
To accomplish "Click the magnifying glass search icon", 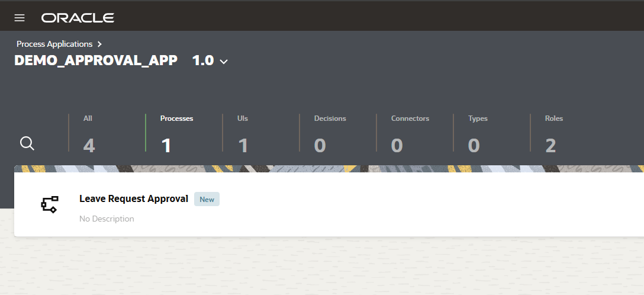I will coord(27,143).
